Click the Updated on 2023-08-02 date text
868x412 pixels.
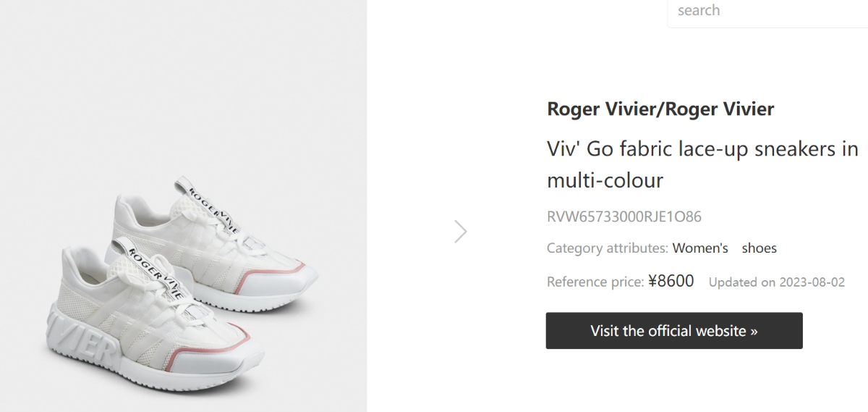point(776,282)
